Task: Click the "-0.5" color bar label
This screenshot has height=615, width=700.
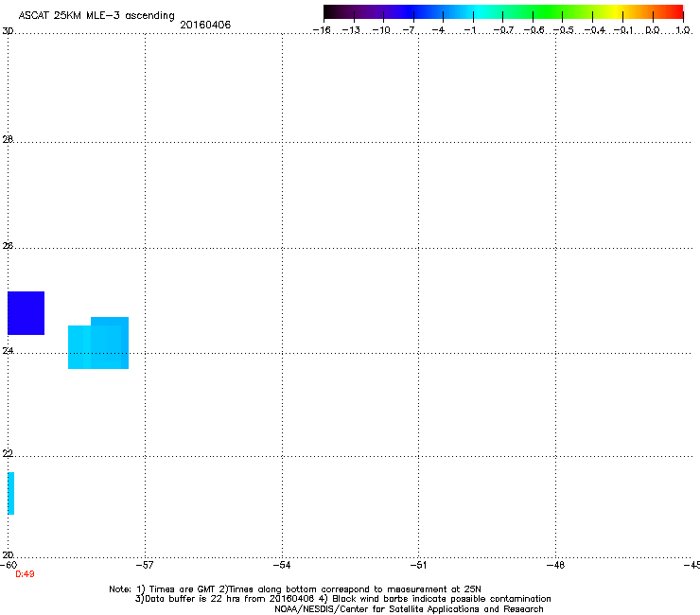Action: (564, 30)
